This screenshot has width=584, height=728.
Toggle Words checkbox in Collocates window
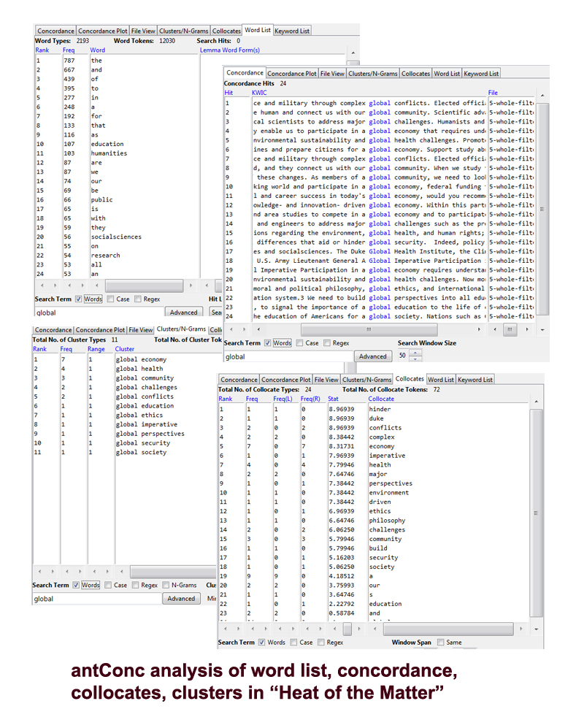pos(262,642)
